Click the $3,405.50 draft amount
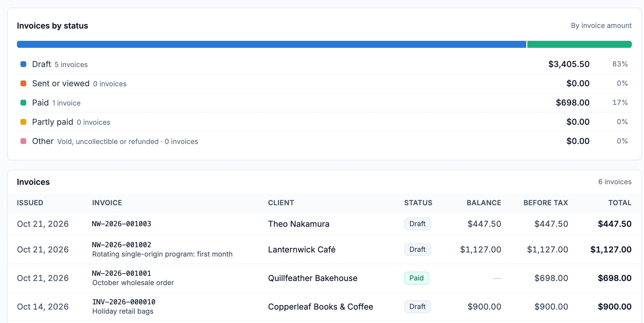The height and width of the screenshot is (323, 644). click(569, 64)
